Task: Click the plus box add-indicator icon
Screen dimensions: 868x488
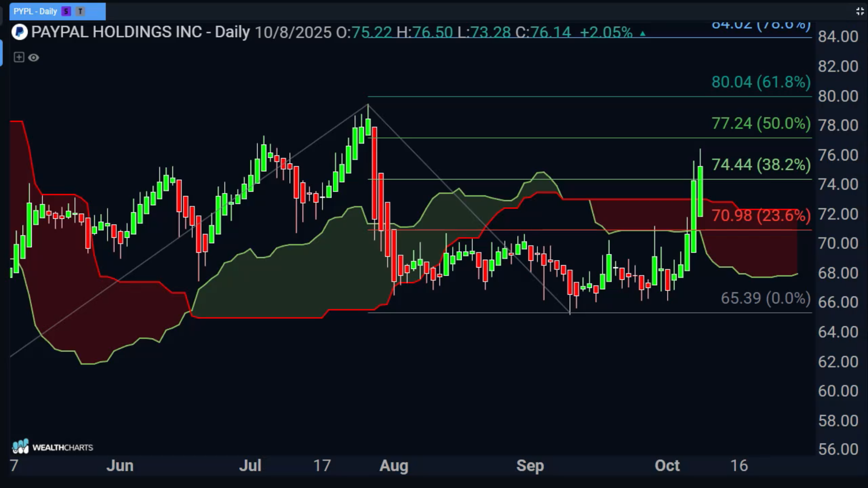Action: tap(19, 57)
